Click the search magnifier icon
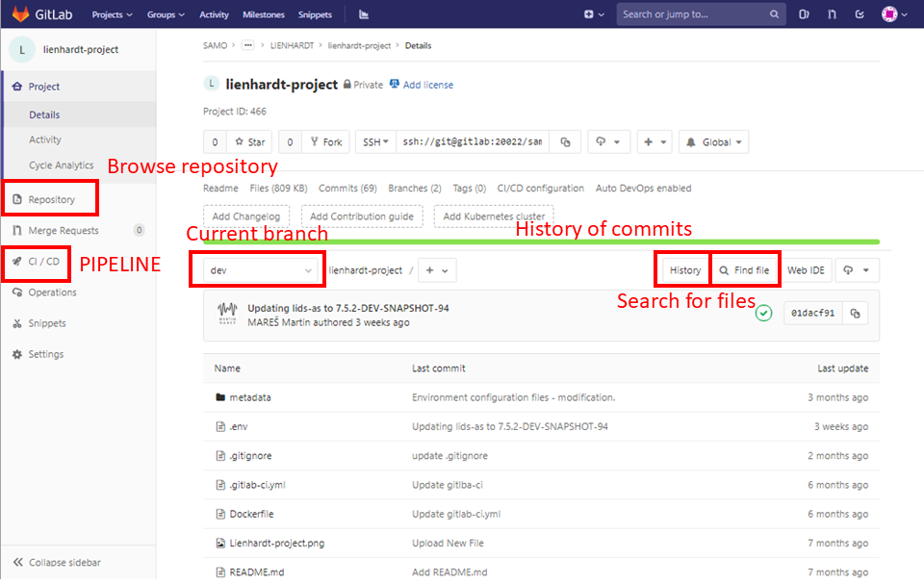Screen dimensions: 924x584 pos(774,14)
